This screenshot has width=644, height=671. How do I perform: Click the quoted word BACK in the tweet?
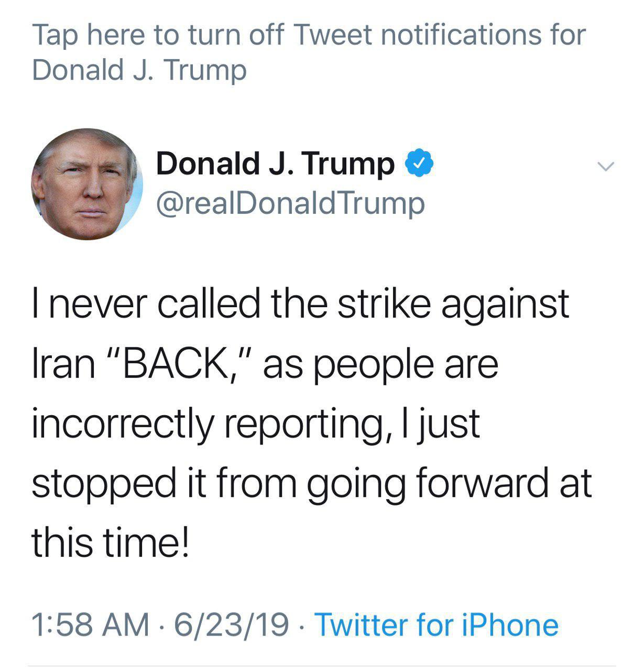172,363
